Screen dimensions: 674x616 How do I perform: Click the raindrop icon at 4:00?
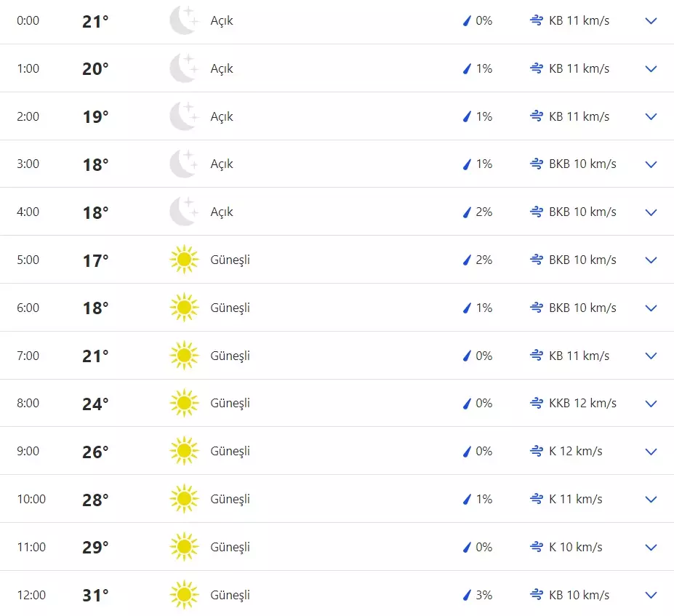pos(468,212)
